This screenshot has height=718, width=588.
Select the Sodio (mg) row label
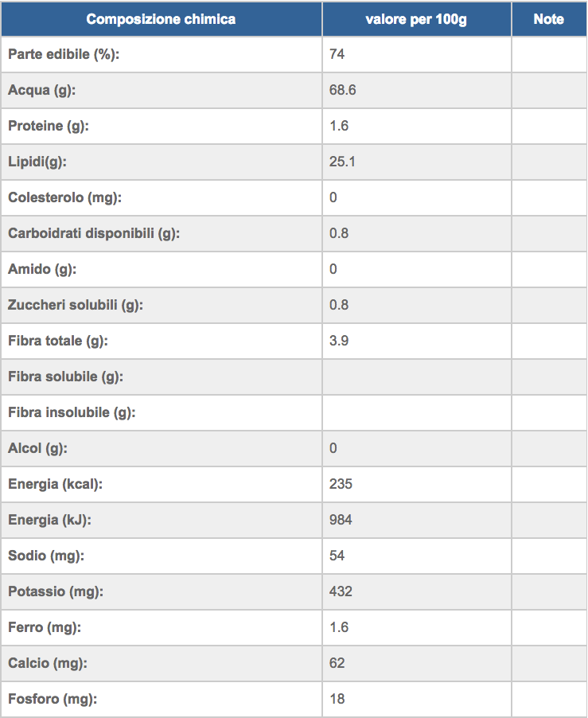tap(46, 556)
